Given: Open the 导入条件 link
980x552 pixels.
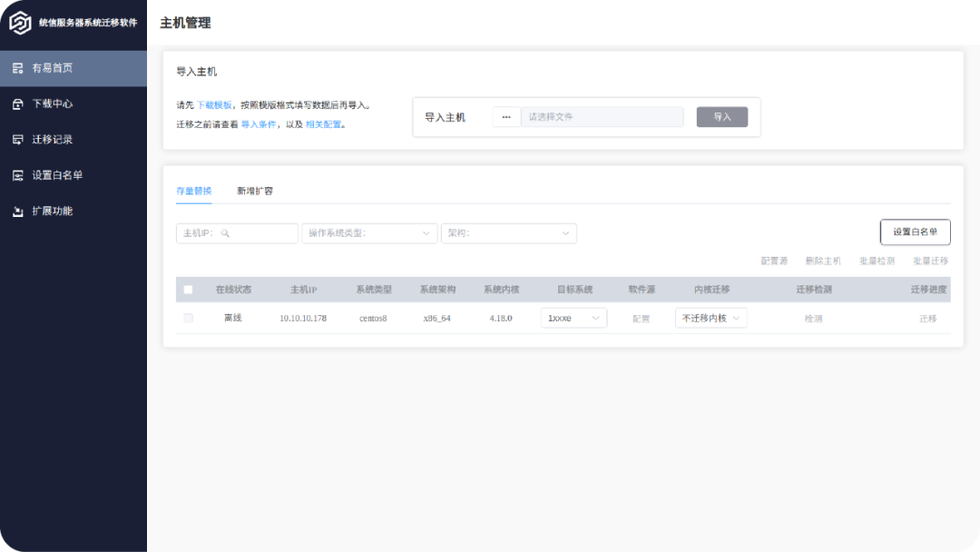Looking at the screenshot, I should (258, 124).
